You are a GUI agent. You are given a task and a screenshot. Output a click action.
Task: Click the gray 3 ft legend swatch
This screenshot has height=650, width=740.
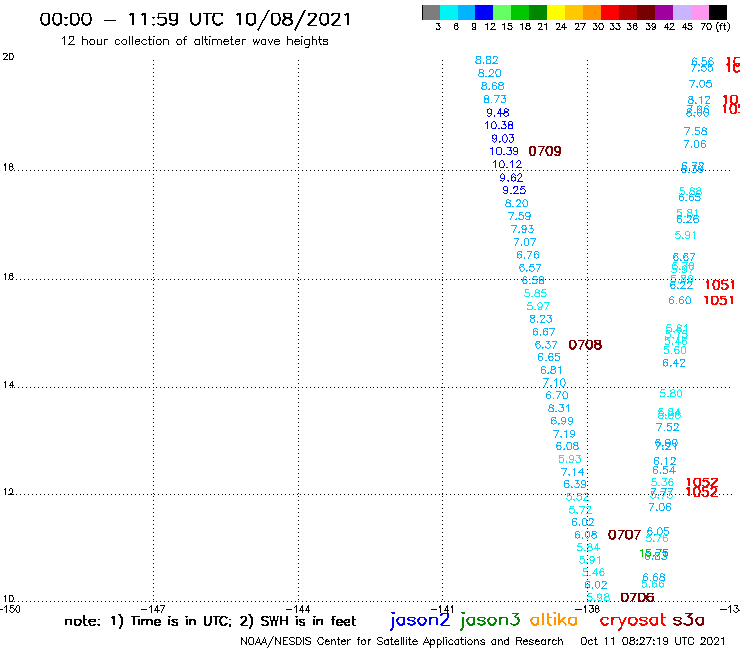tap(431, 12)
